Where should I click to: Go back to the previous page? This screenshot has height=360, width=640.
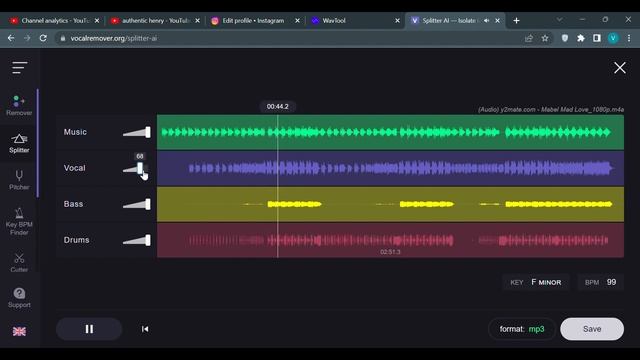(x=11, y=38)
